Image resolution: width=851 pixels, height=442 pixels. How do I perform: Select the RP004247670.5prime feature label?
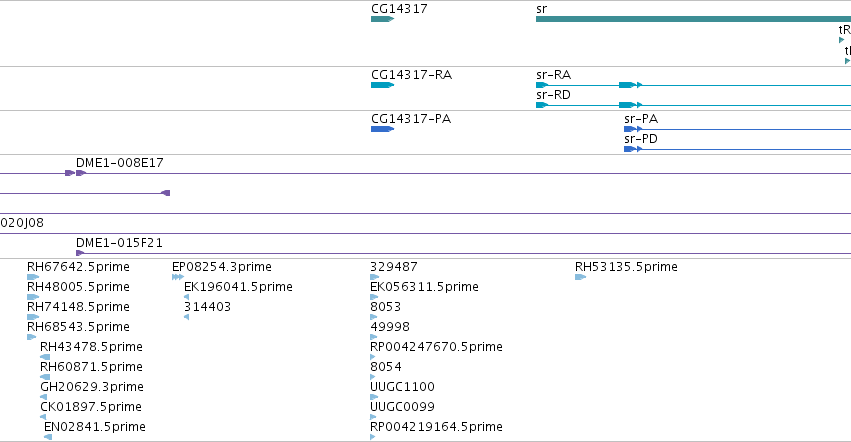pyautogui.click(x=436, y=346)
